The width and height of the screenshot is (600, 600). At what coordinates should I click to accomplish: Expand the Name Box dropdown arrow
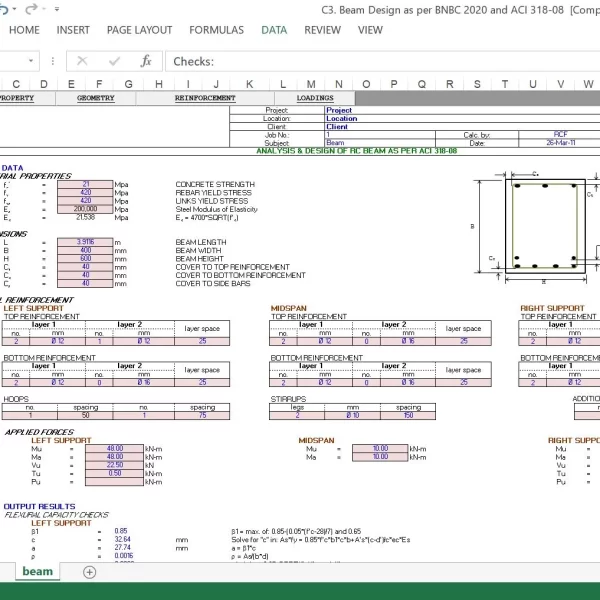pyautogui.click(x=31, y=60)
